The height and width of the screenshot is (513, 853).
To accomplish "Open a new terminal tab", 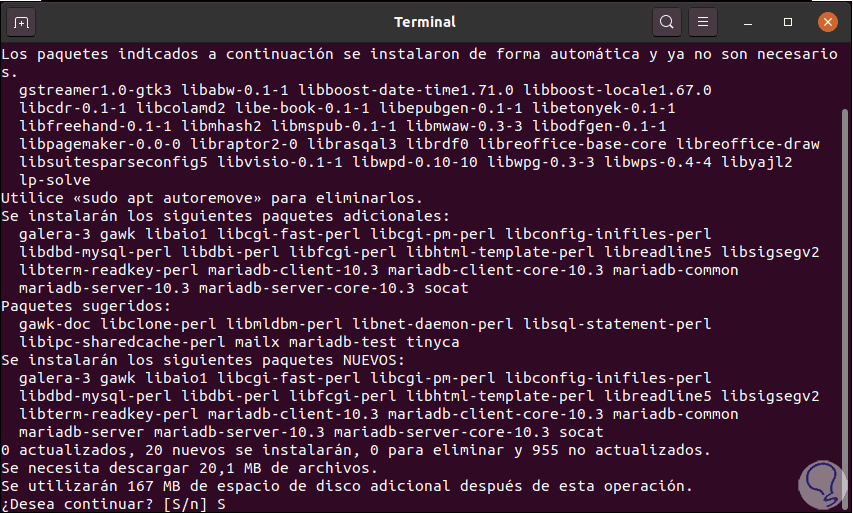I will [22, 22].
